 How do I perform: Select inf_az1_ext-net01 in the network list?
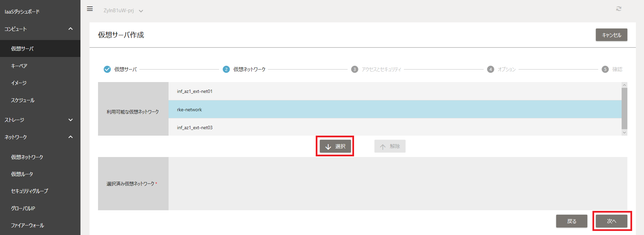click(395, 91)
